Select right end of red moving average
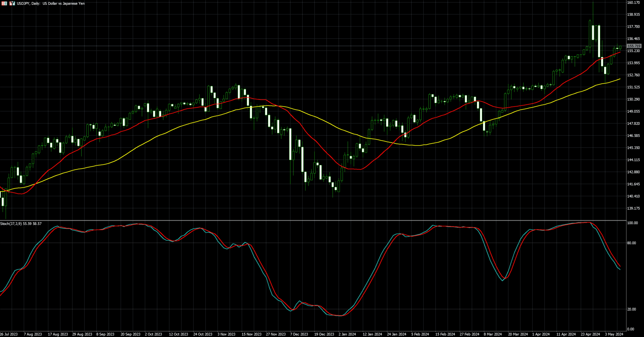The width and height of the screenshot is (644, 337). (620, 53)
